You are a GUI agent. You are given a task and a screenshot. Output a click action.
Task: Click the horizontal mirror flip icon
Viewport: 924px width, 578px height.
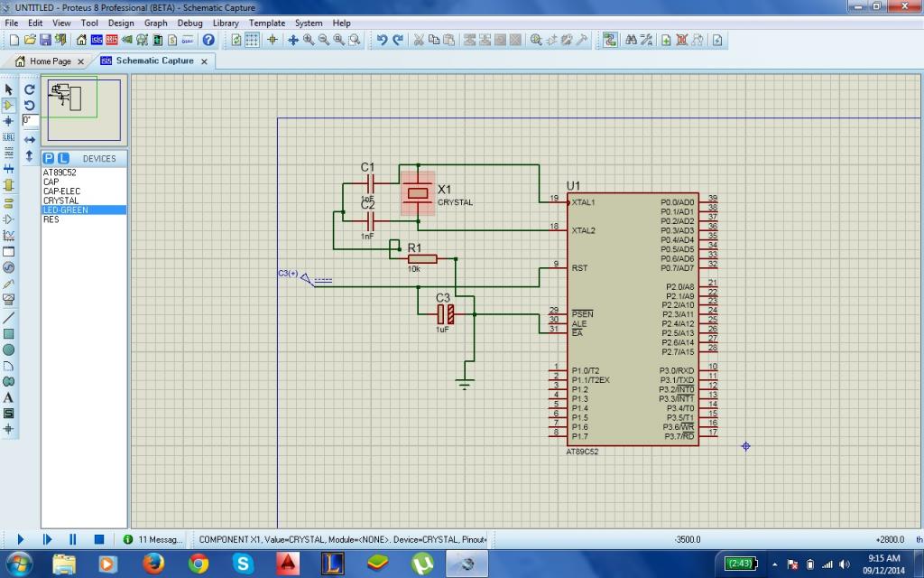click(x=30, y=140)
